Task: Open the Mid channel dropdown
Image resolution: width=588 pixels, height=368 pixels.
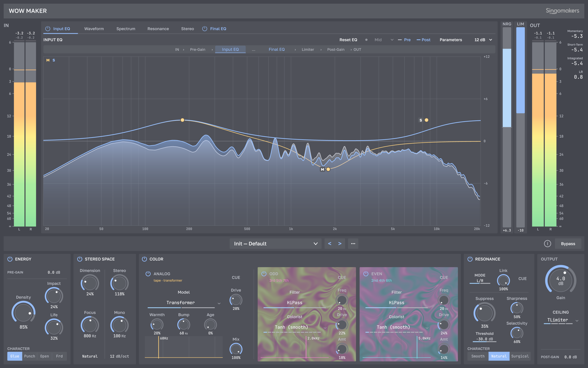Action: pos(384,40)
